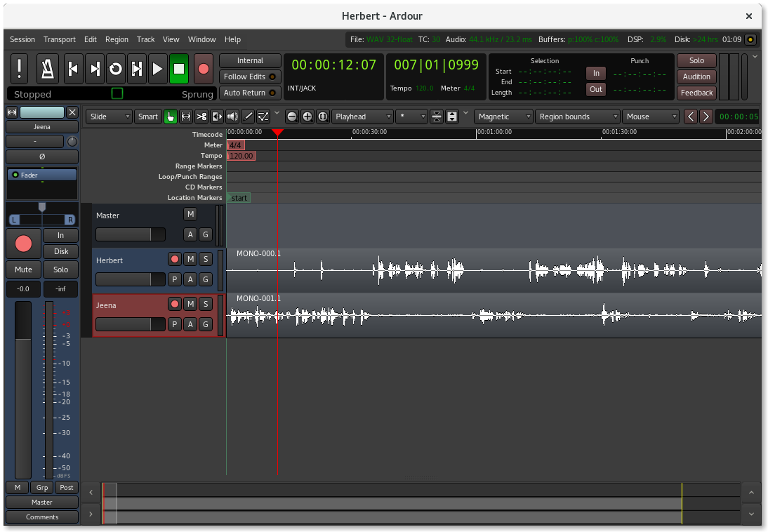The image size is (768, 532).
Task: Click the Punch In button
Action: tap(596, 73)
